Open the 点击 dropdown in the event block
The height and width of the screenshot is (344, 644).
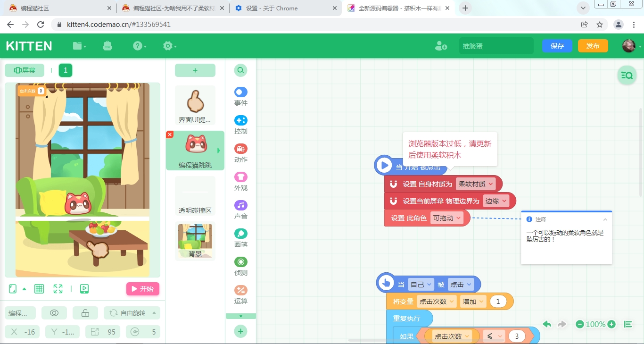pyautogui.click(x=461, y=285)
